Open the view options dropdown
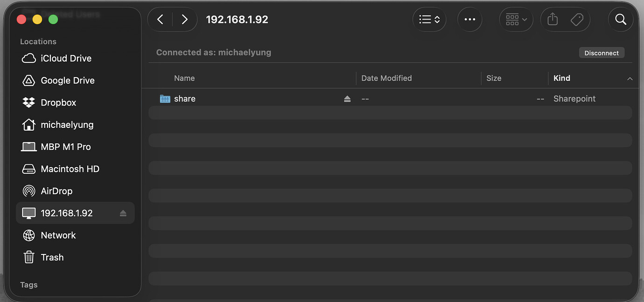The height and width of the screenshot is (302, 644). tap(429, 19)
